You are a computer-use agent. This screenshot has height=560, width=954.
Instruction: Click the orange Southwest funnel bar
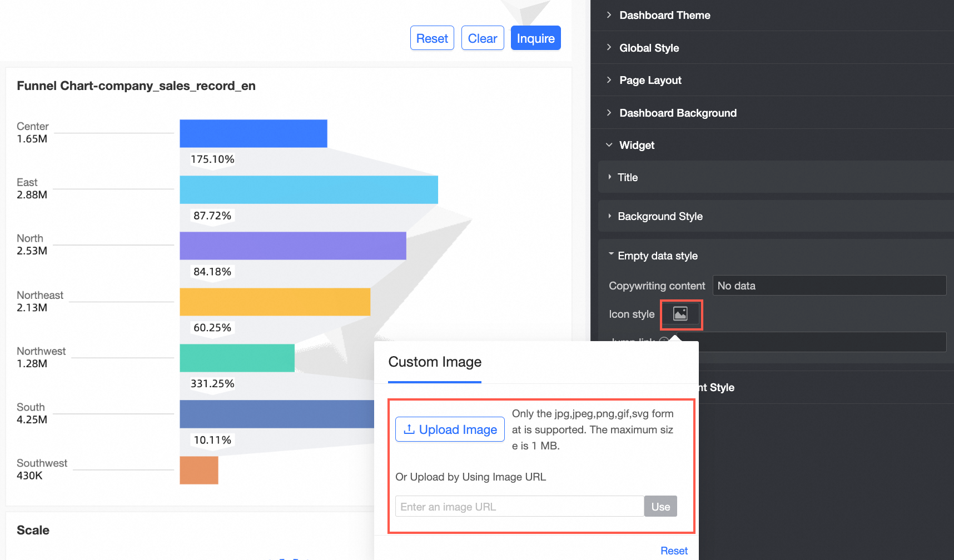pos(199,471)
